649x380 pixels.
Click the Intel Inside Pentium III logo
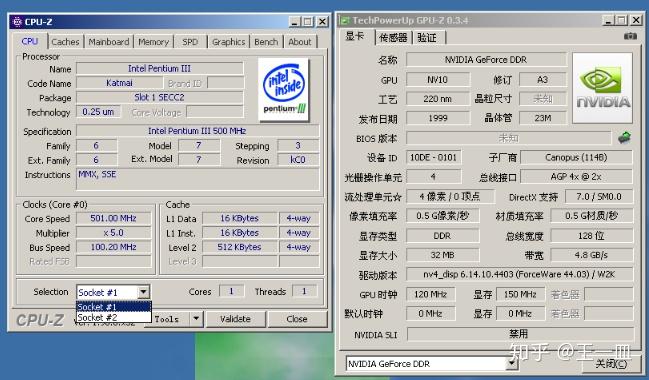point(284,90)
